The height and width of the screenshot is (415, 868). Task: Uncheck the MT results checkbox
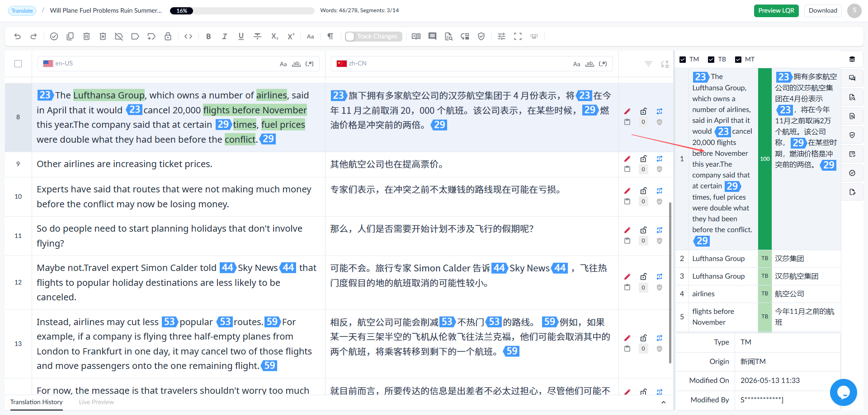coord(738,60)
